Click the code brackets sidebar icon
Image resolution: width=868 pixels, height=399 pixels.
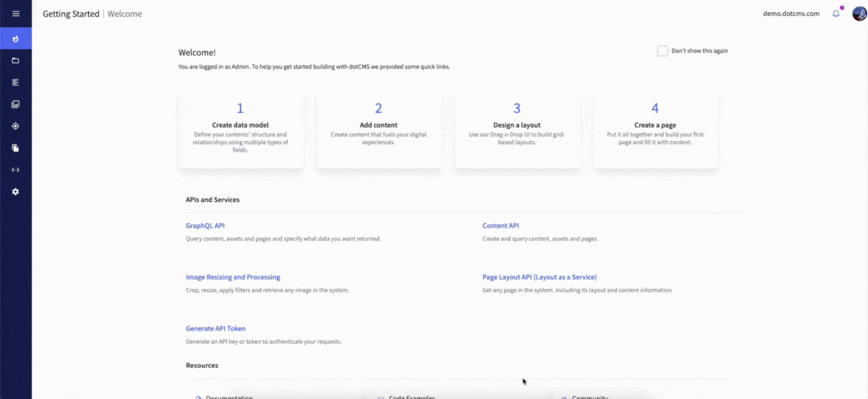click(x=15, y=170)
